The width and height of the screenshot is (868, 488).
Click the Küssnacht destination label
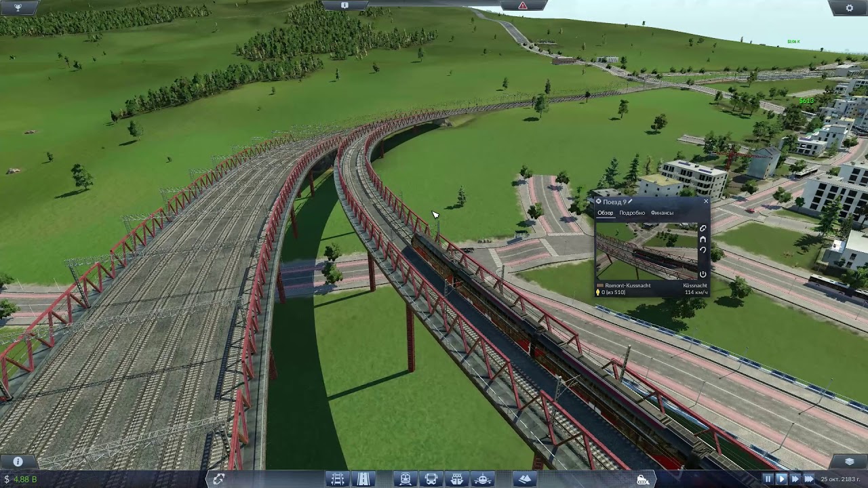[x=695, y=285]
